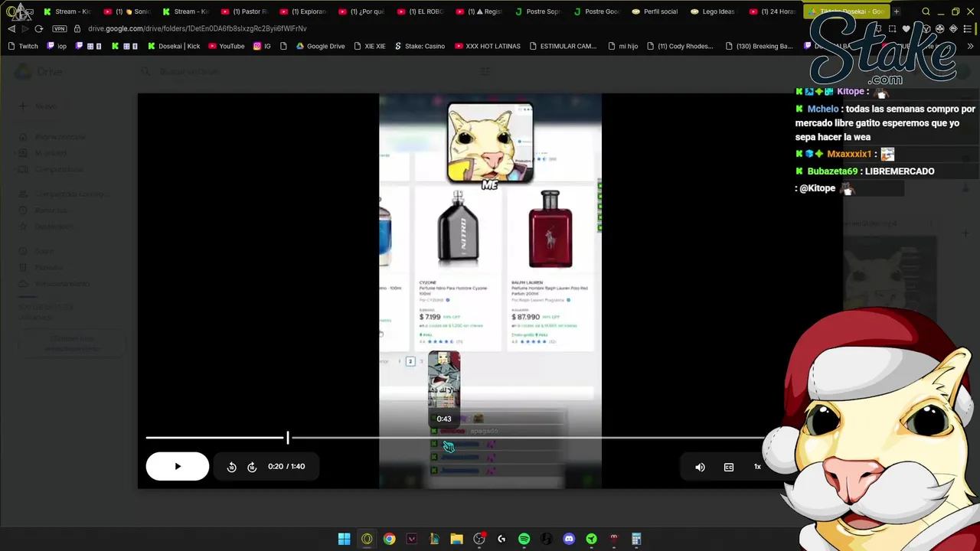The image size is (980, 551).
Task: Open the Google Drive bookmark
Action: (321, 46)
